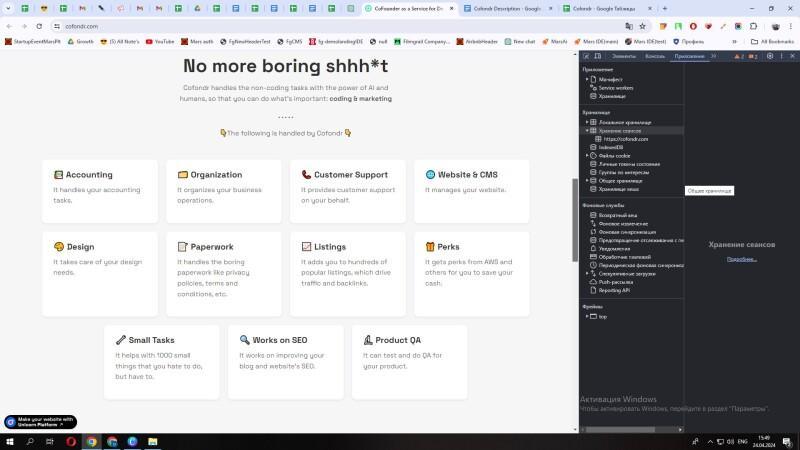Open the Opera icon in Windows taskbar
The height and width of the screenshot is (450, 800).
pyautogui.click(x=71, y=441)
